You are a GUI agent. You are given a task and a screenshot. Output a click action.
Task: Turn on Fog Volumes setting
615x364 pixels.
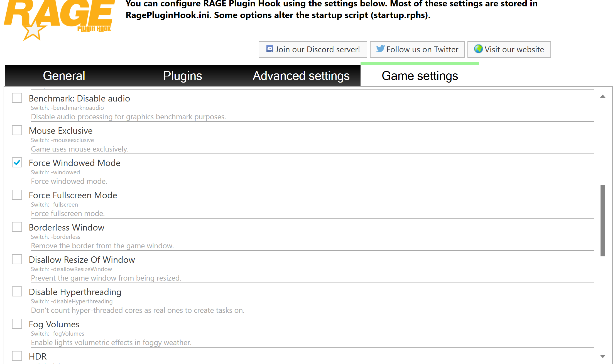click(17, 324)
